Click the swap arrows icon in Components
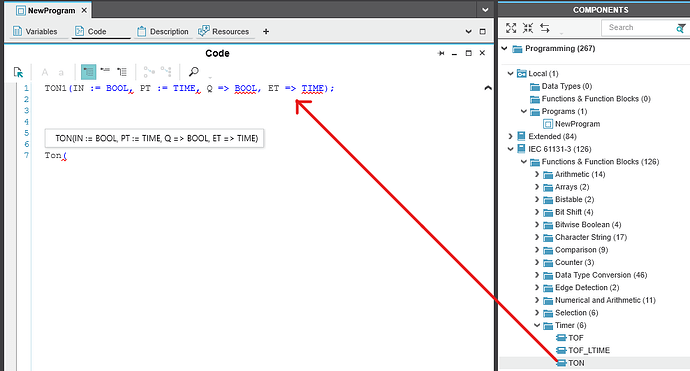This screenshot has width=690, height=371. click(x=545, y=28)
